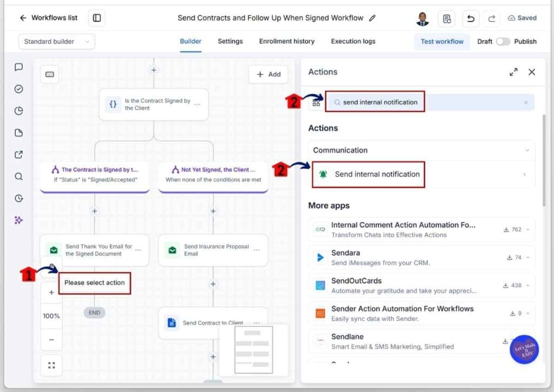554x392 pixels.
Task: Click the workflow minimap thumbnail
Action: tap(254, 350)
